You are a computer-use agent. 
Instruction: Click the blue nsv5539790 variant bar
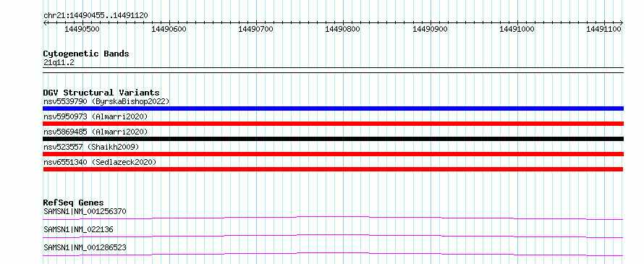click(333, 108)
